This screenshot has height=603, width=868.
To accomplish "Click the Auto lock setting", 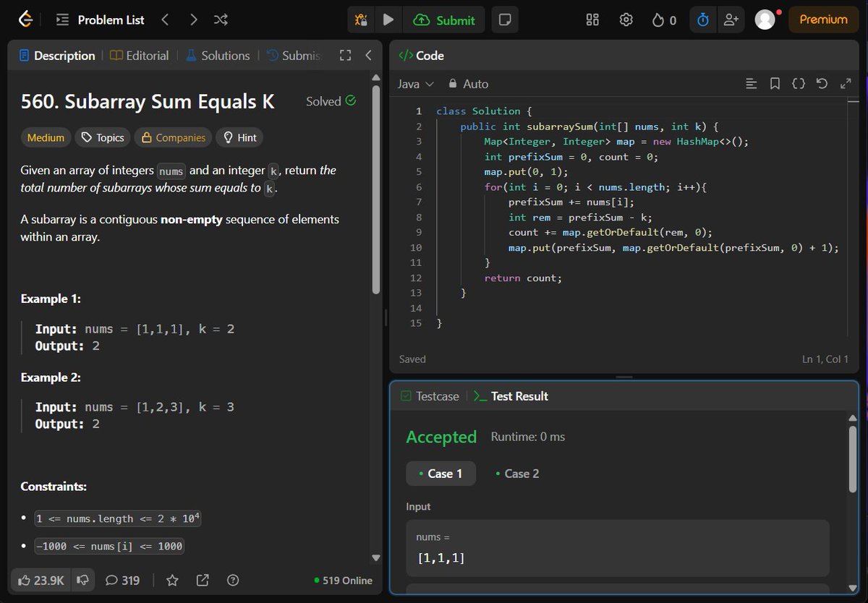I will pyautogui.click(x=468, y=84).
